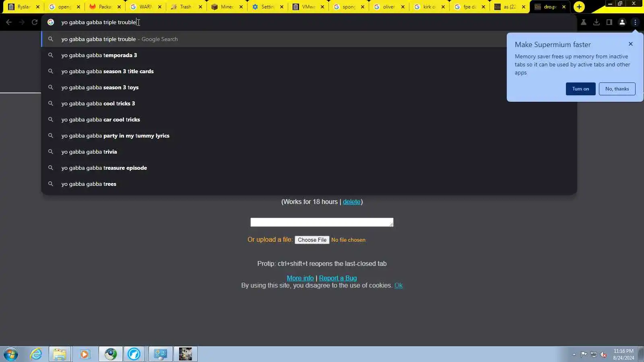The width and height of the screenshot is (644, 362).
Task: Show hidden system tray icons
Action: coord(574,354)
